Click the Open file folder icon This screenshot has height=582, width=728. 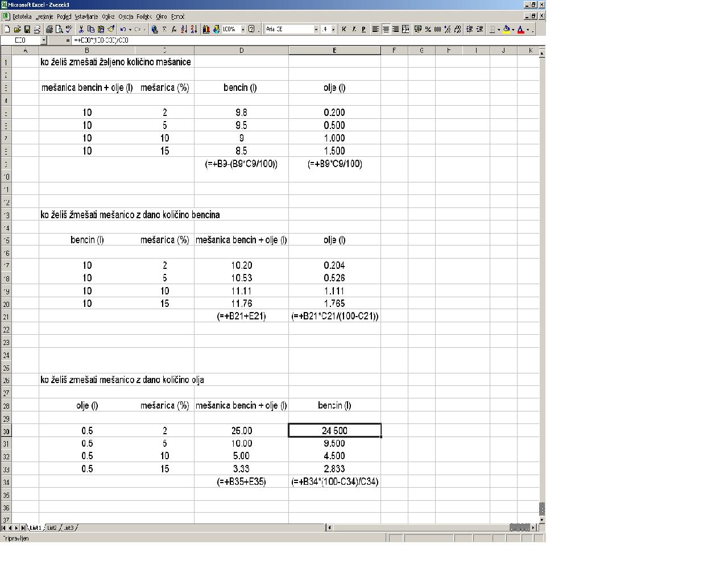click(17, 29)
